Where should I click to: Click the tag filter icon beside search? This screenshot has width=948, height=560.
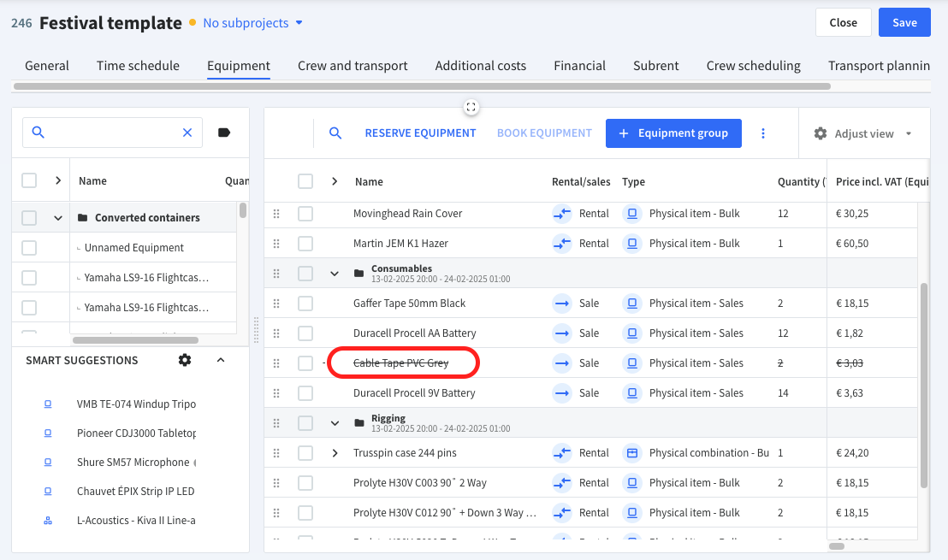click(x=223, y=133)
